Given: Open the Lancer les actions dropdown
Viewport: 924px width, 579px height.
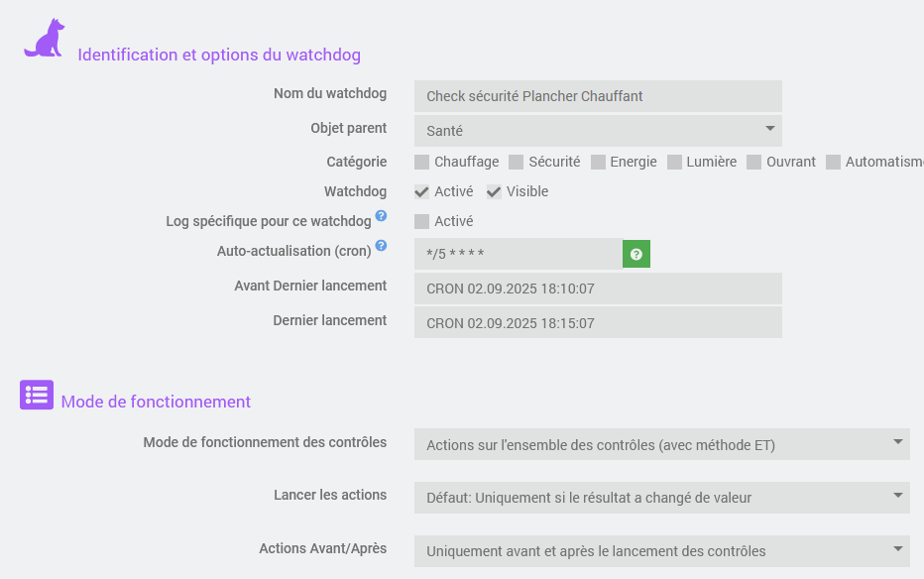Looking at the screenshot, I should [661, 498].
